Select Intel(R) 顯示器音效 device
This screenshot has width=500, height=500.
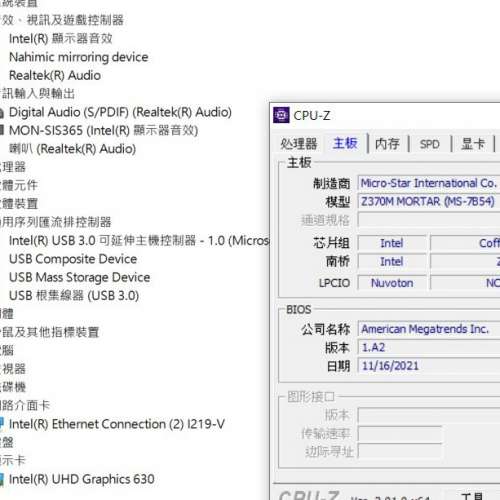pyautogui.click(x=60, y=39)
